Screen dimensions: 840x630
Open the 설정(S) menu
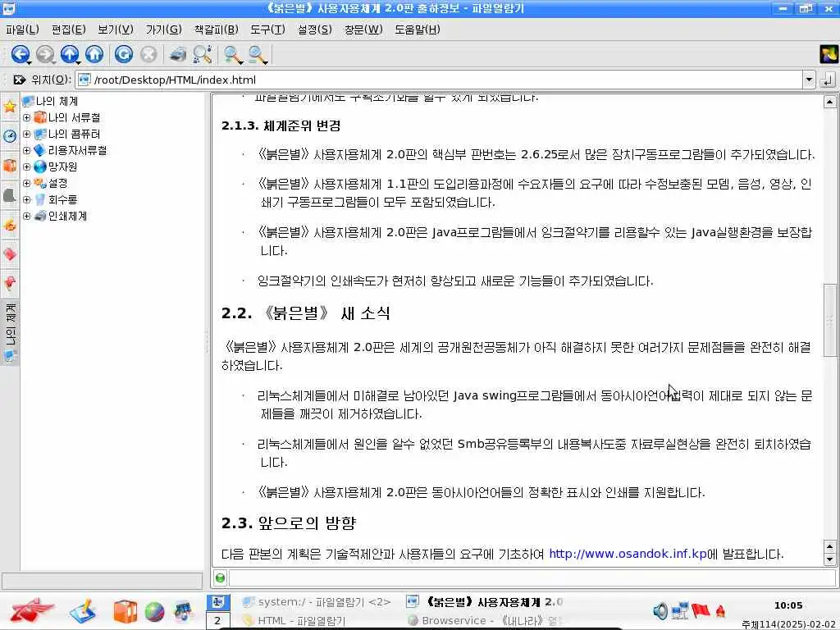coord(314,30)
